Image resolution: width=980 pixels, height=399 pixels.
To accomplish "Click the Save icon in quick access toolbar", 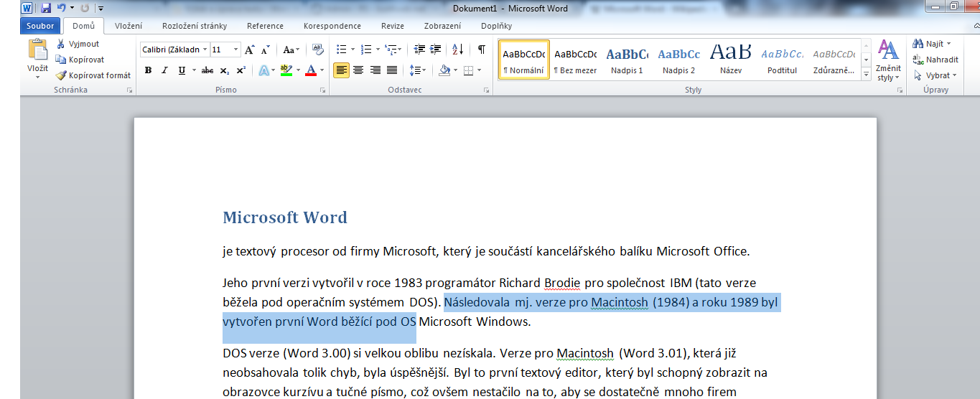I will [46, 8].
